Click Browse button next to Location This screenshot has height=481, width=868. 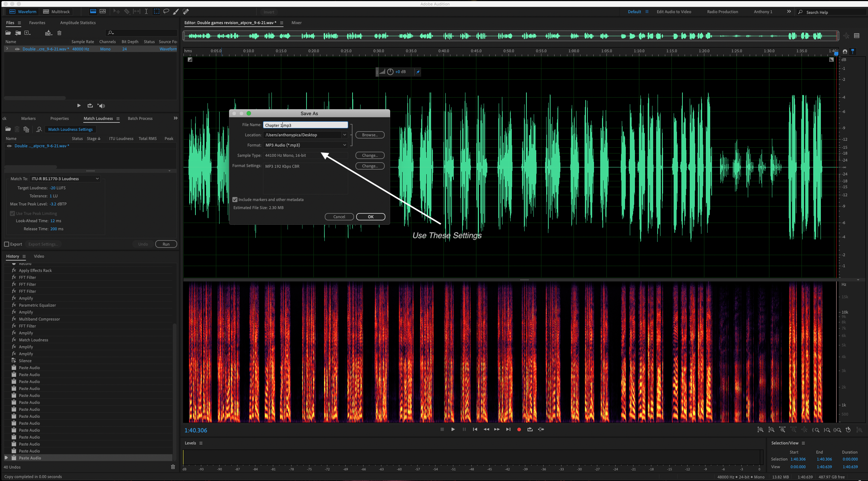click(370, 135)
